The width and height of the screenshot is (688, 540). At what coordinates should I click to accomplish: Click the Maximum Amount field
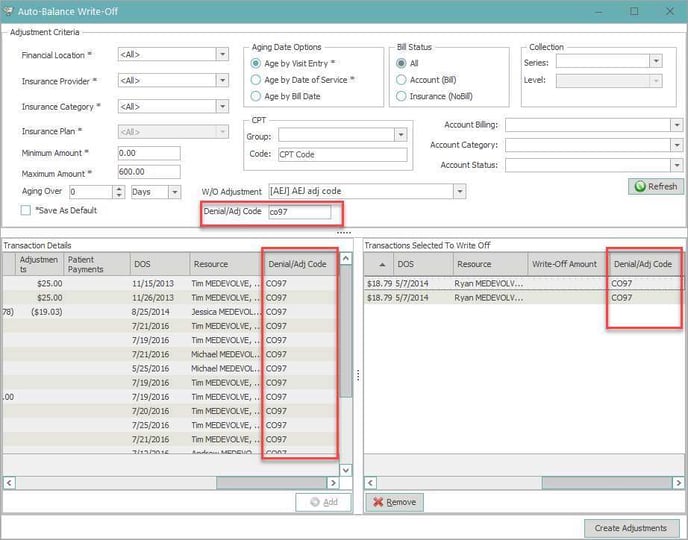click(x=147, y=172)
